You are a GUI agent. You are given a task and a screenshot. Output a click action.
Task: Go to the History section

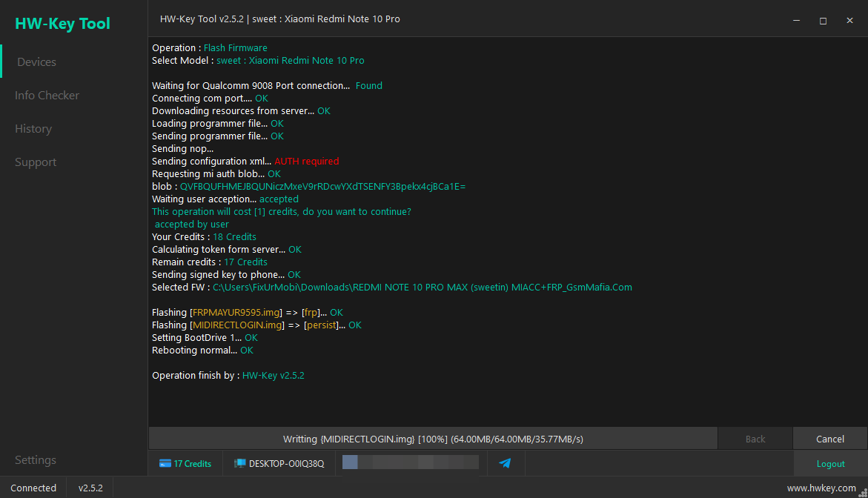pos(33,129)
